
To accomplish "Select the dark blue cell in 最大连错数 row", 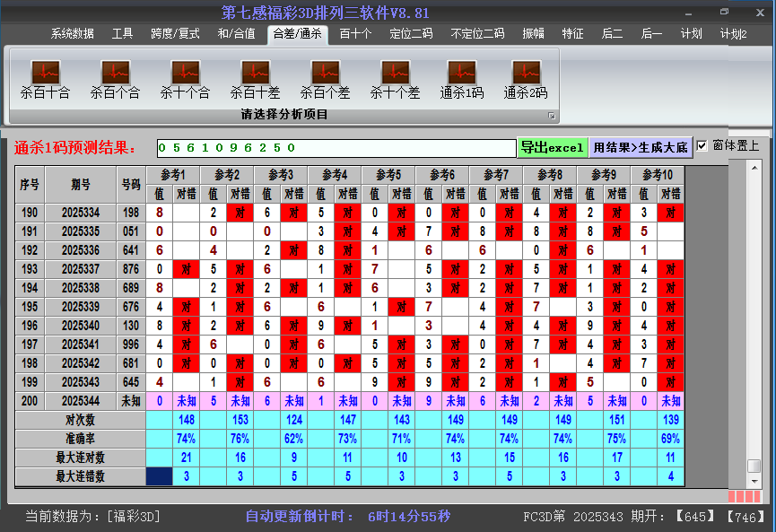I will 159,476.
